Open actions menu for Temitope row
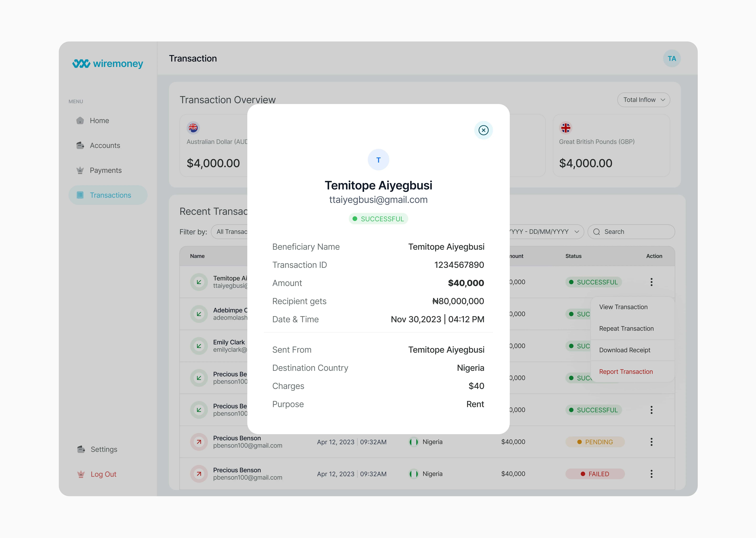Viewport: 756px width, 538px height. 651,282
